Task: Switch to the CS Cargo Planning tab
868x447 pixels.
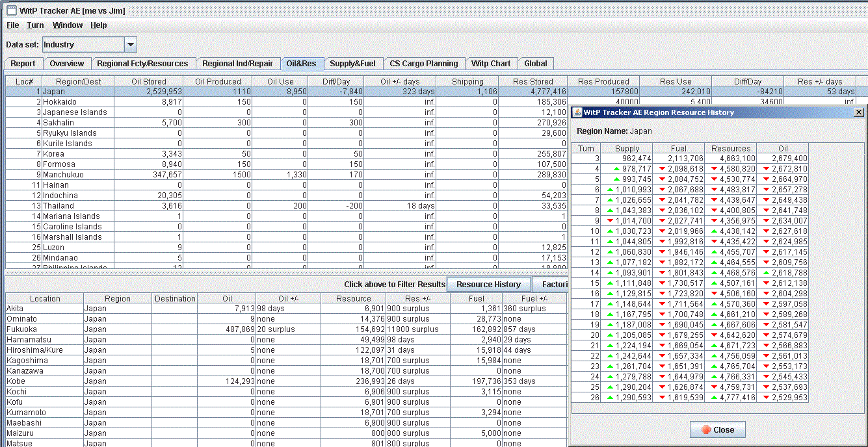Action: tap(424, 64)
